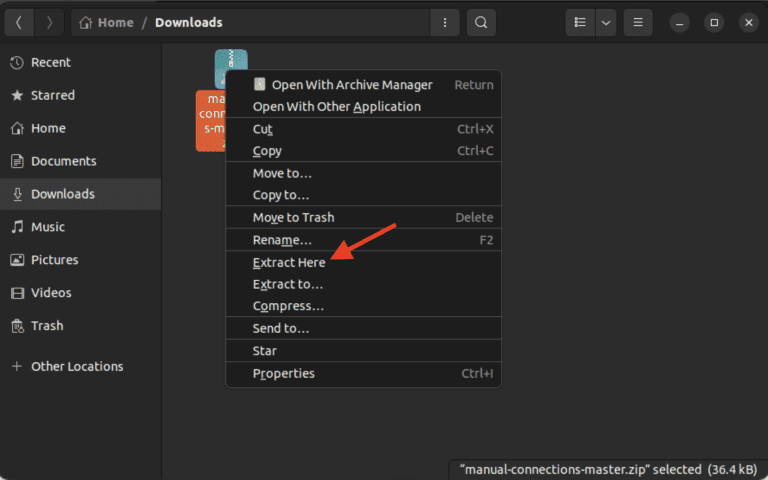
Task: Select the zip file thumbnail icon
Action: tap(231, 67)
